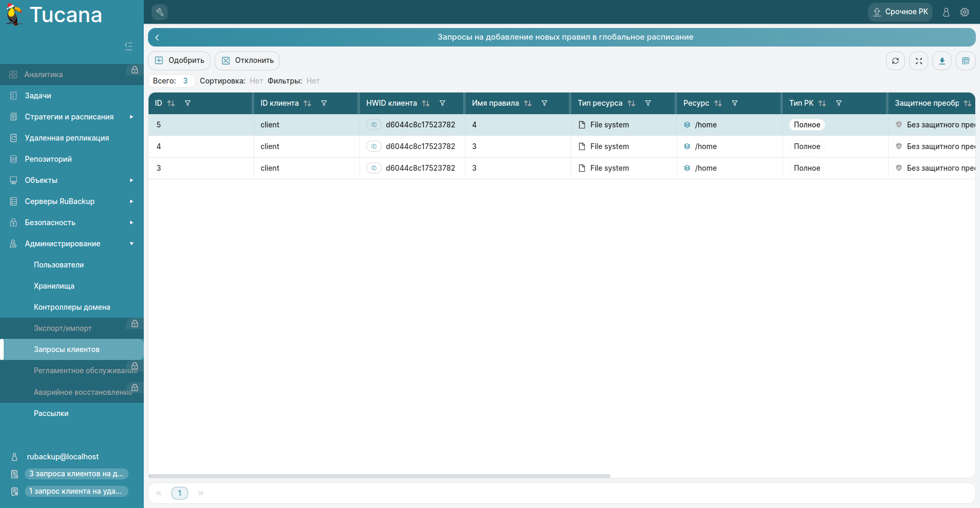Open Пользователи in the sidebar
This screenshot has height=508, width=980.
click(x=59, y=265)
